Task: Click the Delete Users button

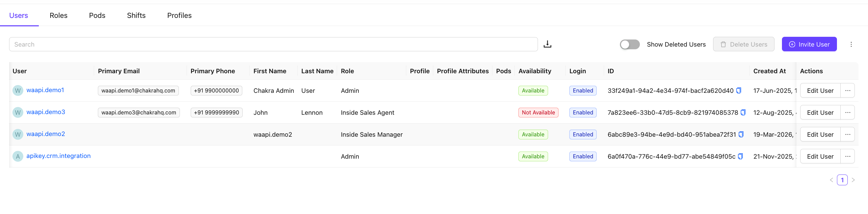Action: point(744,44)
